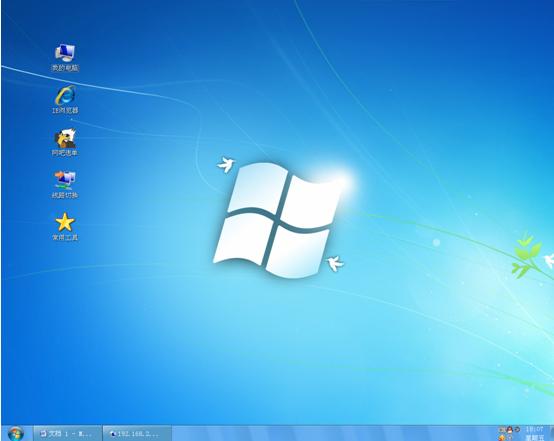554x441 pixels.
Task: Switch to the Word document taskbar button
Action: pyautogui.click(x=68, y=434)
